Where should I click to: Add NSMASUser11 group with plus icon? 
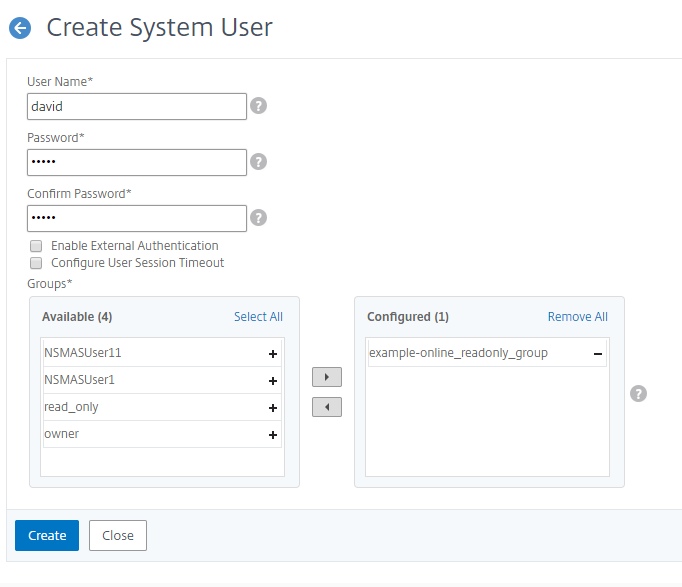[272, 354]
